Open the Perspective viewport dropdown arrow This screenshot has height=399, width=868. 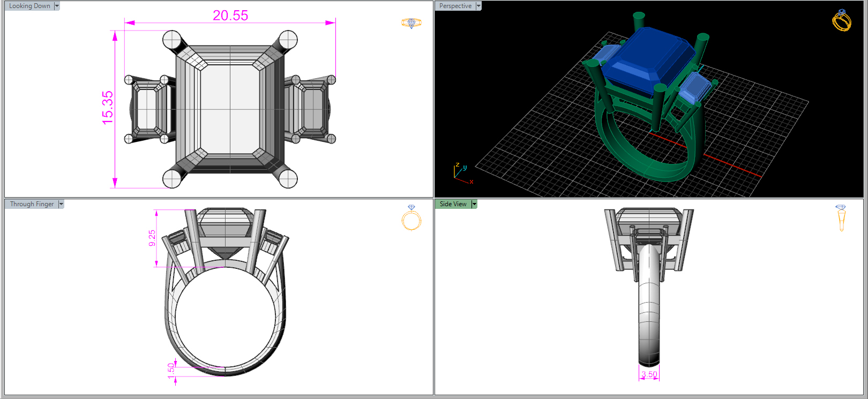(478, 6)
